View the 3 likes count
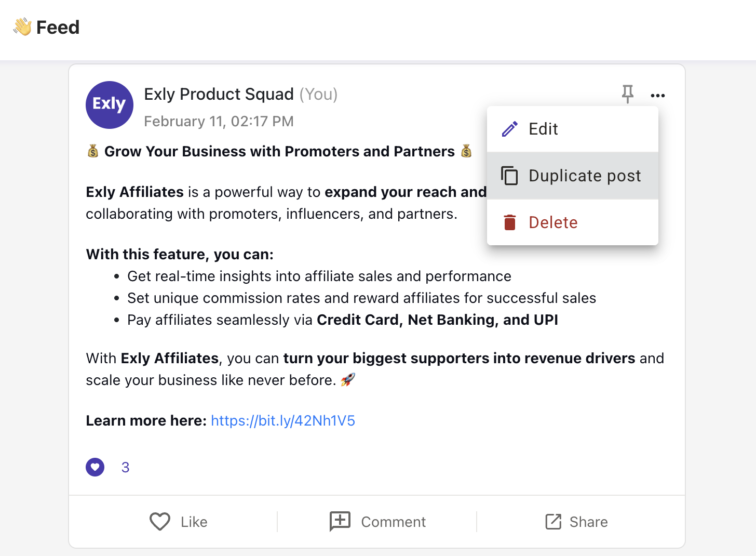This screenshot has height=556, width=756. [126, 467]
